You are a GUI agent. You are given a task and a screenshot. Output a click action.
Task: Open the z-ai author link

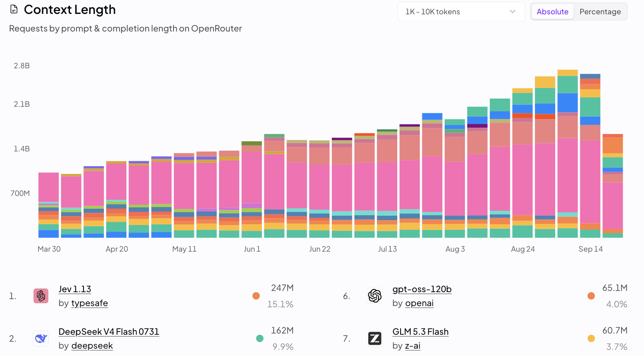413,346
